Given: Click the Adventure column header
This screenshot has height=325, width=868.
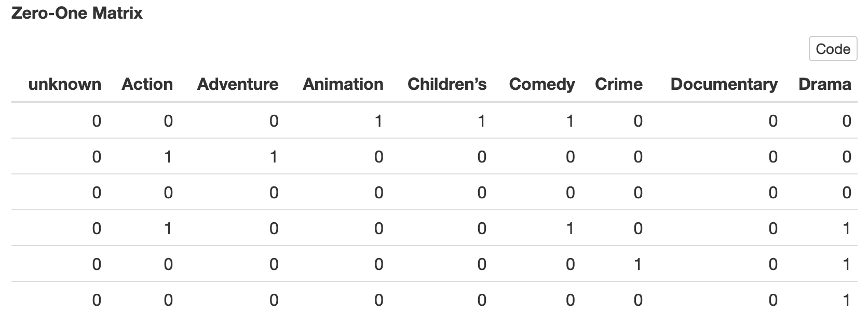Looking at the screenshot, I should pos(238,84).
